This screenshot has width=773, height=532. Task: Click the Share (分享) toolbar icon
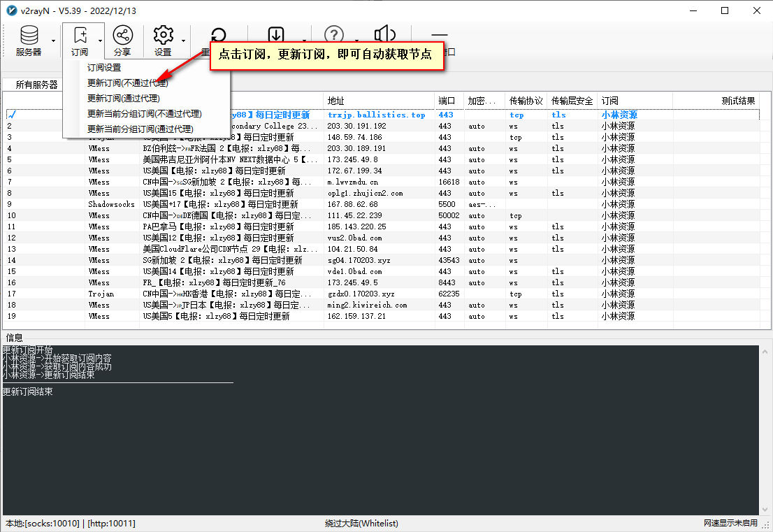[x=122, y=35]
